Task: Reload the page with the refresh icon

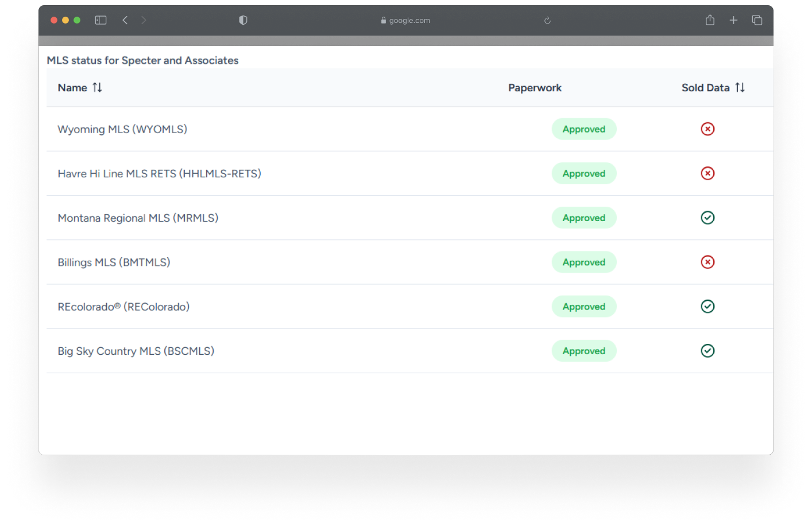Action: pos(547,20)
